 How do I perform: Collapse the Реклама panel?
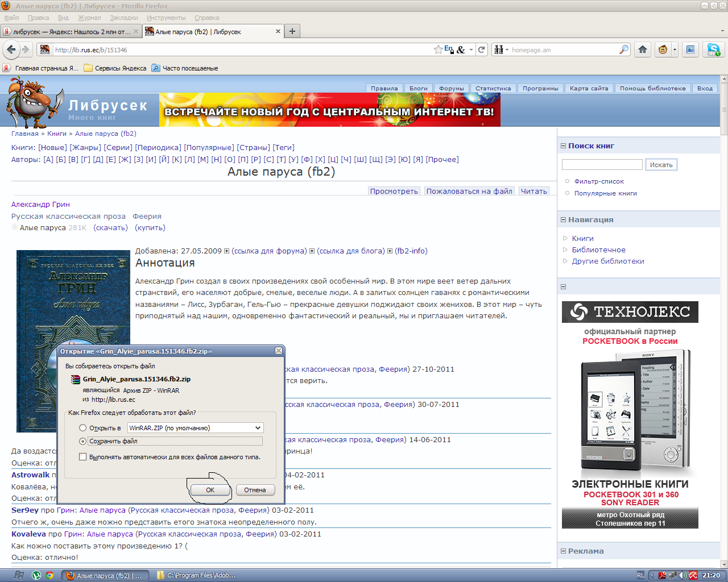click(564, 551)
